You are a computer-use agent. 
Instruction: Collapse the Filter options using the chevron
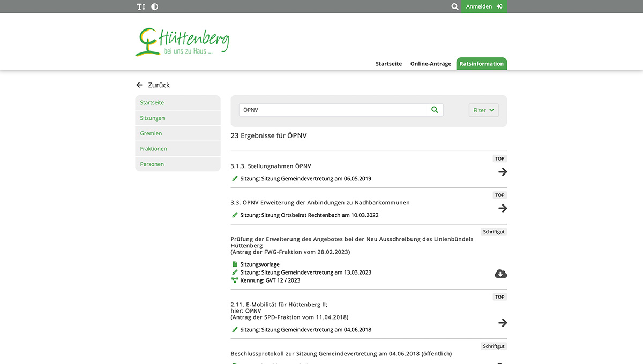[491, 110]
